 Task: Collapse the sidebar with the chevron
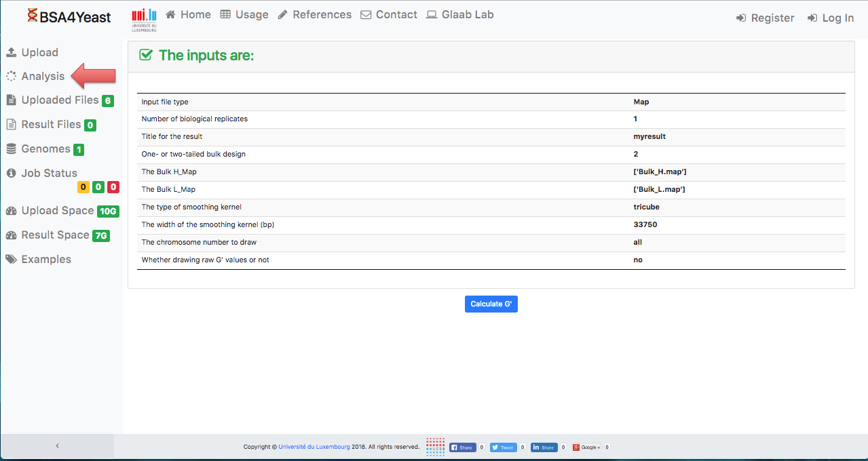pos(57,446)
